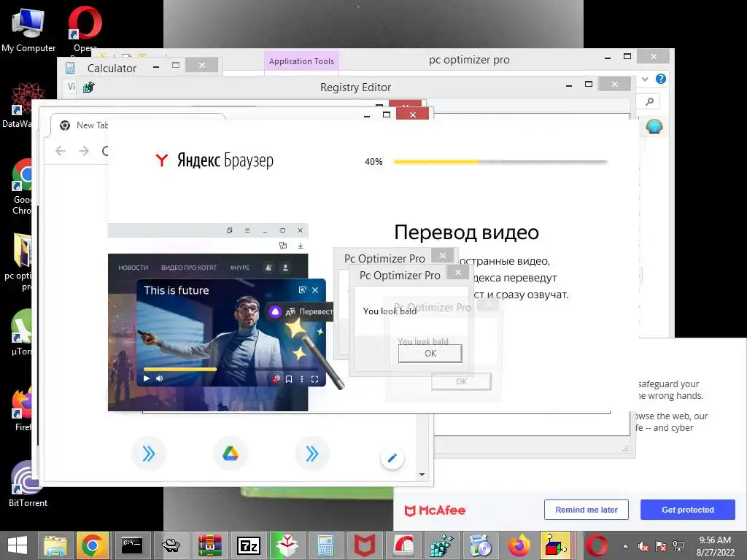This screenshot has height=560, width=747.
Task: Click the promo video yellow progress bar
Action: tap(180, 369)
